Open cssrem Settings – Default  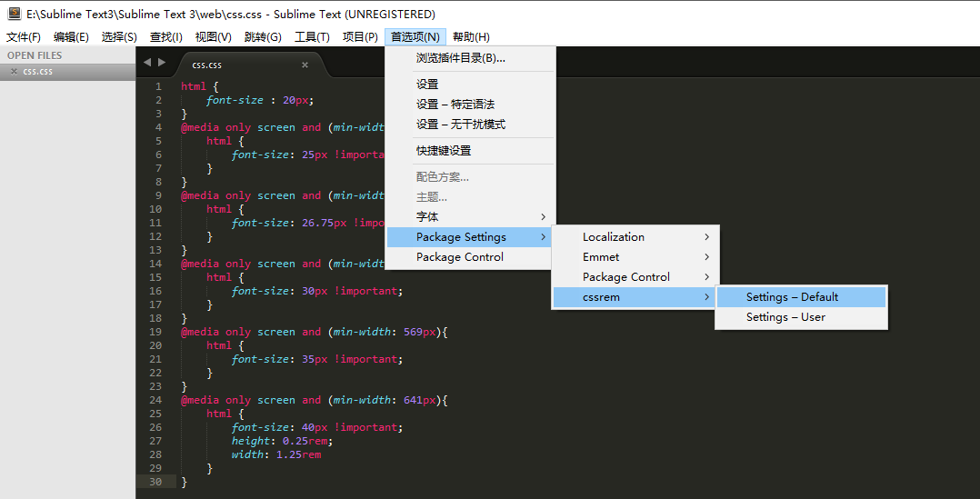[801, 296]
